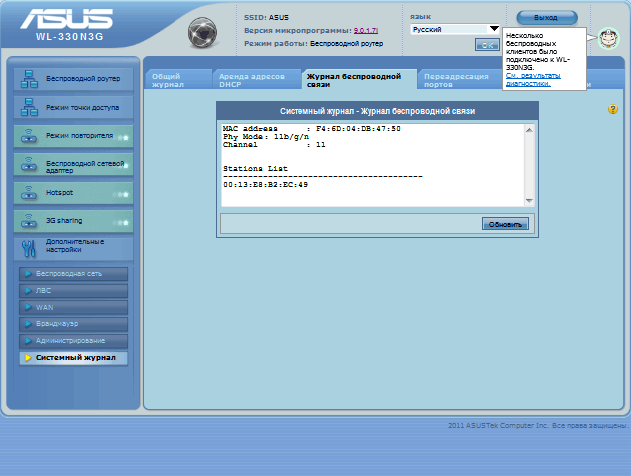Select Режим точки доступа mode icon

click(29, 106)
